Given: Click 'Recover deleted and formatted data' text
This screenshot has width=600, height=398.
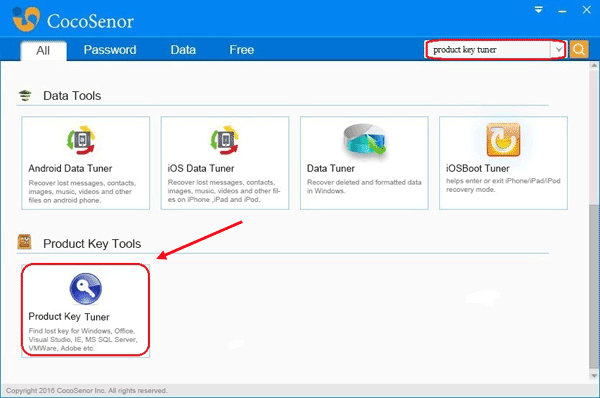Looking at the screenshot, I should (x=364, y=186).
